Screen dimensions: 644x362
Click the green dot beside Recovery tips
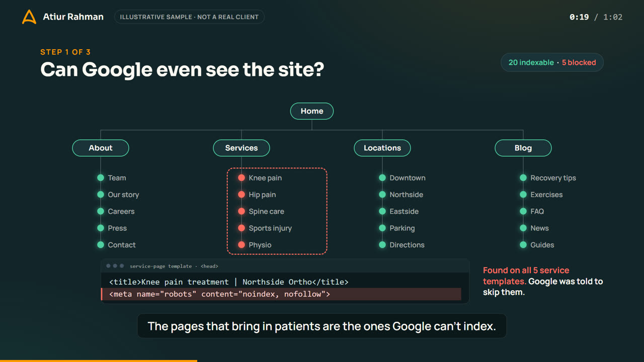coord(523,178)
